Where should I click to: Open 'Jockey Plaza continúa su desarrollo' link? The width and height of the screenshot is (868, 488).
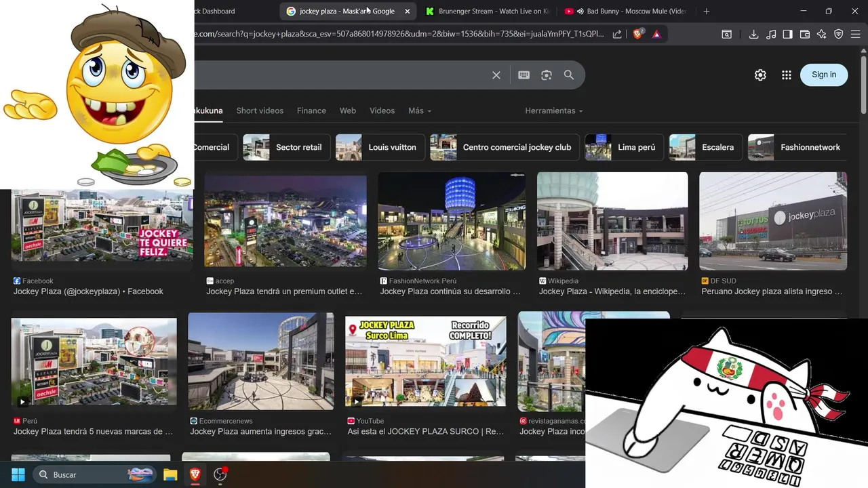[450, 291]
